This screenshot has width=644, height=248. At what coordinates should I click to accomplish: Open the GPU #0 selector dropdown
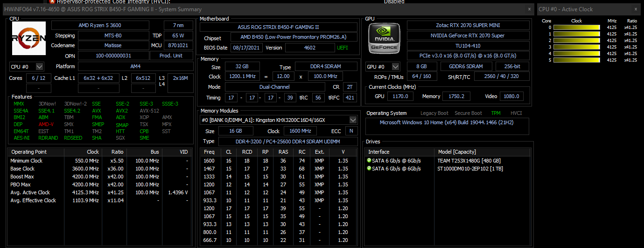(x=383, y=67)
